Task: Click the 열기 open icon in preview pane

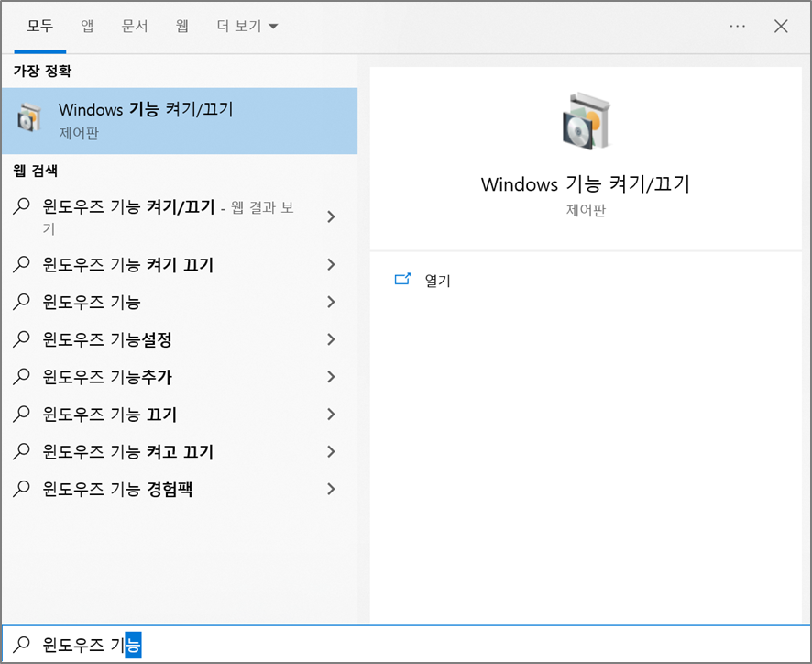Action: click(x=402, y=280)
